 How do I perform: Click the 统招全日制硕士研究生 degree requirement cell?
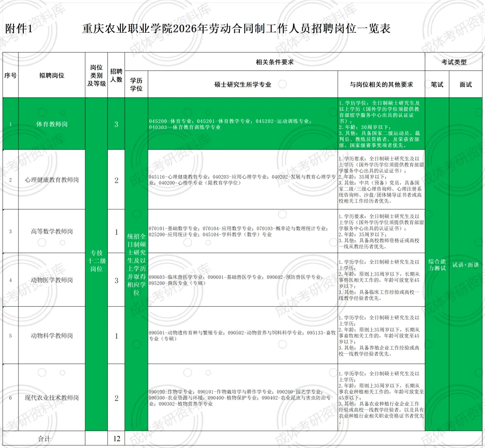pos(137,264)
